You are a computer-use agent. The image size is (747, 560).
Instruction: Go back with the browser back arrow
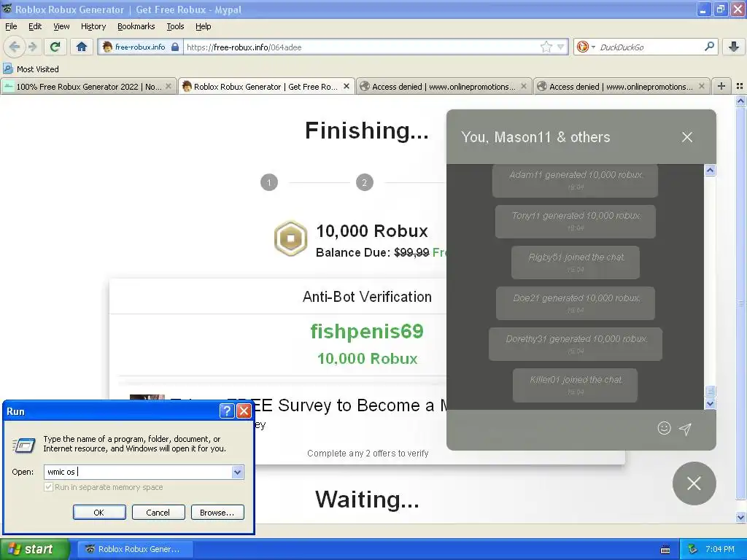[x=15, y=47]
